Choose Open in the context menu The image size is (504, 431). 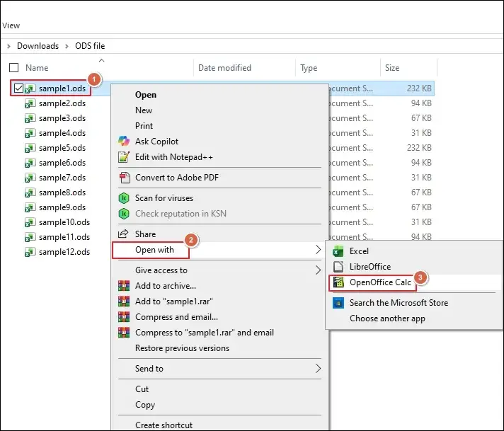point(146,95)
